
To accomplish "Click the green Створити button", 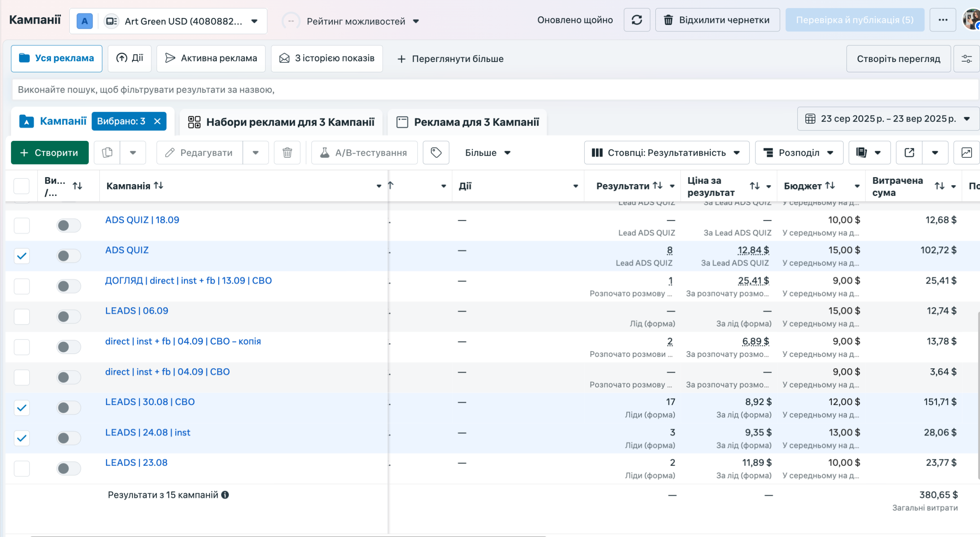I will pos(50,153).
